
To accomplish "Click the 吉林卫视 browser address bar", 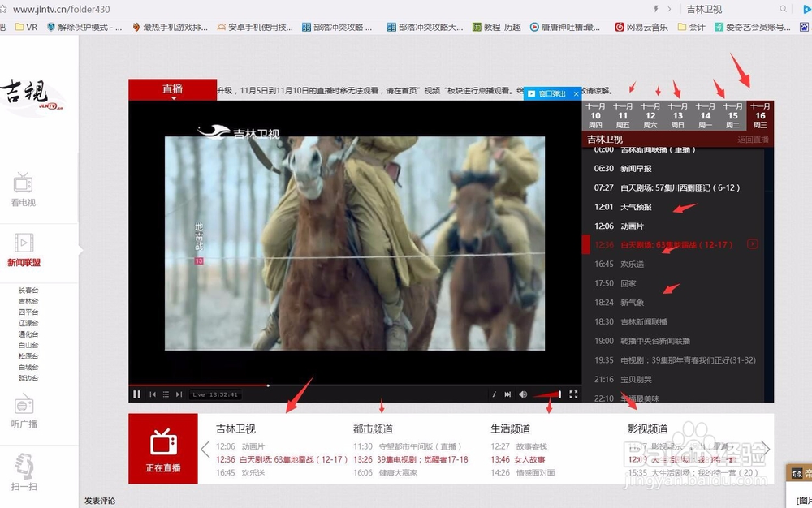I will [x=705, y=9].
